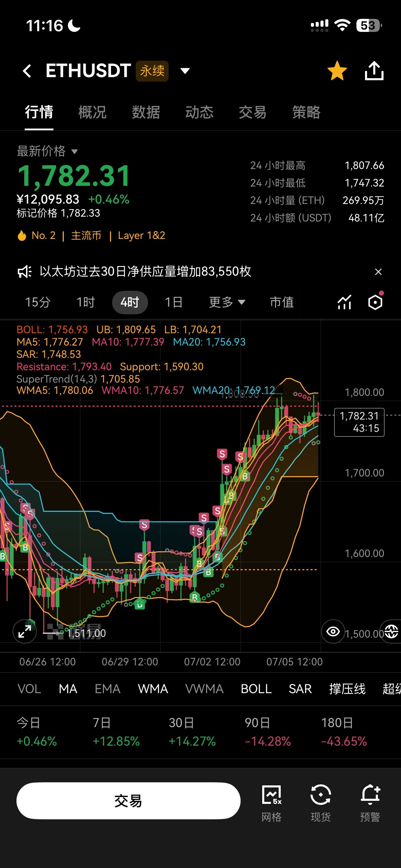This screenshot has width=401, height=868.
Task: Tap the battery indicator in status bar
Action: coord(369,25)
